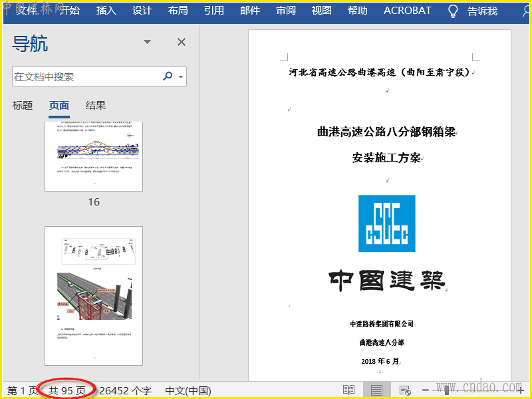
Task: Click the magnifier search icon in navigation
Action: 168,76
